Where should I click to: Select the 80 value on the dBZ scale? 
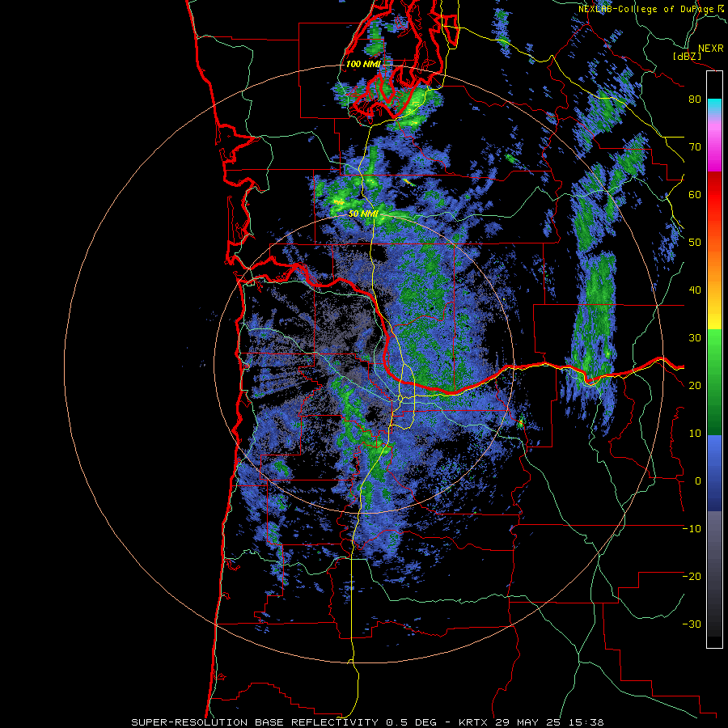(695, 99)
